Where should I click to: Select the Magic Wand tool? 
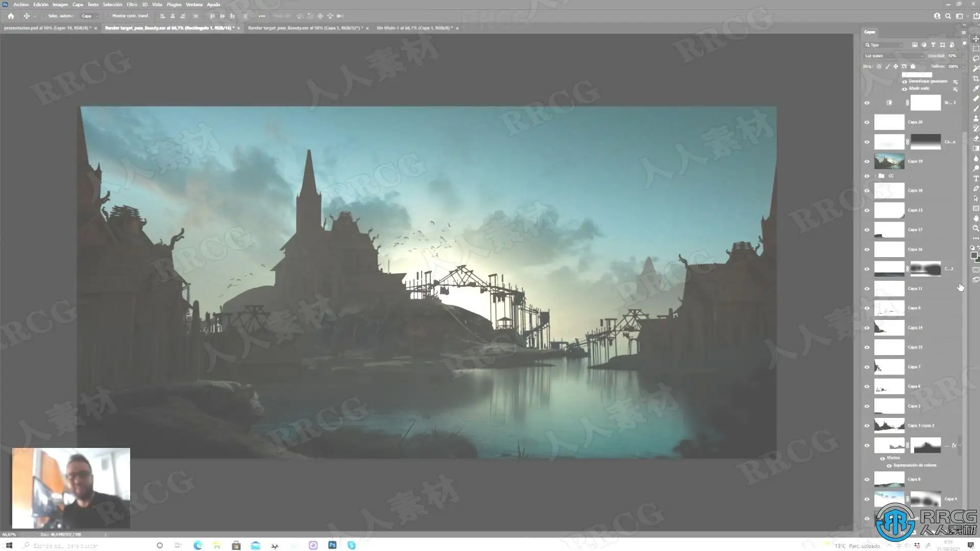[976, 69]
